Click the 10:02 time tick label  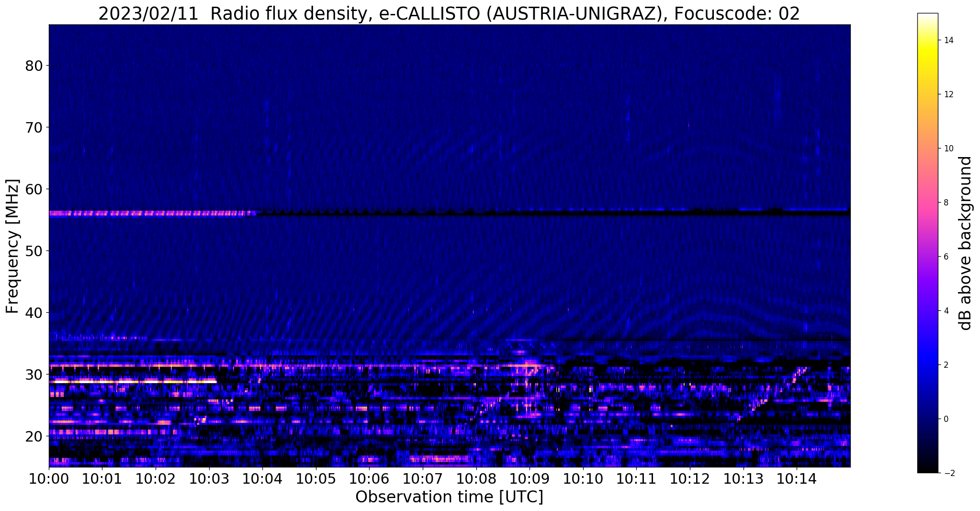(x=156, y=479)
